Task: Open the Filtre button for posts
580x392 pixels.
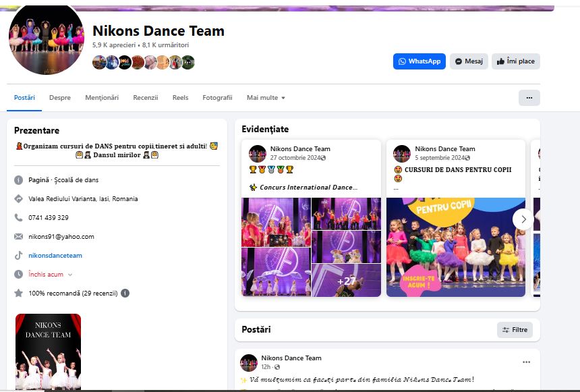Action: click(515, 330)
